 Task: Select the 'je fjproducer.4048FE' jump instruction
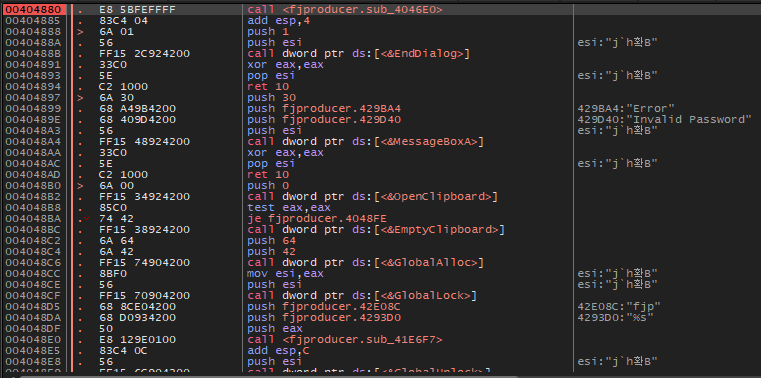(x=318, y=219)
